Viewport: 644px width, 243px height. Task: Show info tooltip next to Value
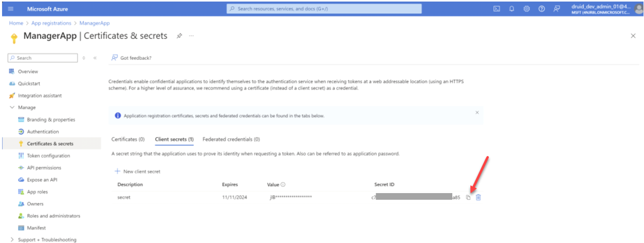click(283, 184)
